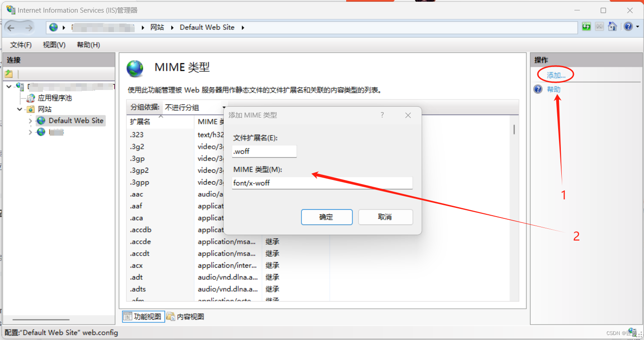The width and height of the screenshot is (644, 340).
Task: Click the breadcrumb arrow after 网站
Action: click(x=172, y=28)
